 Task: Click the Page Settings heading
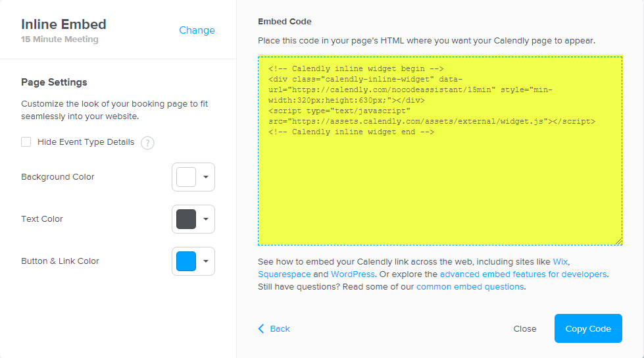coord(54,82)
